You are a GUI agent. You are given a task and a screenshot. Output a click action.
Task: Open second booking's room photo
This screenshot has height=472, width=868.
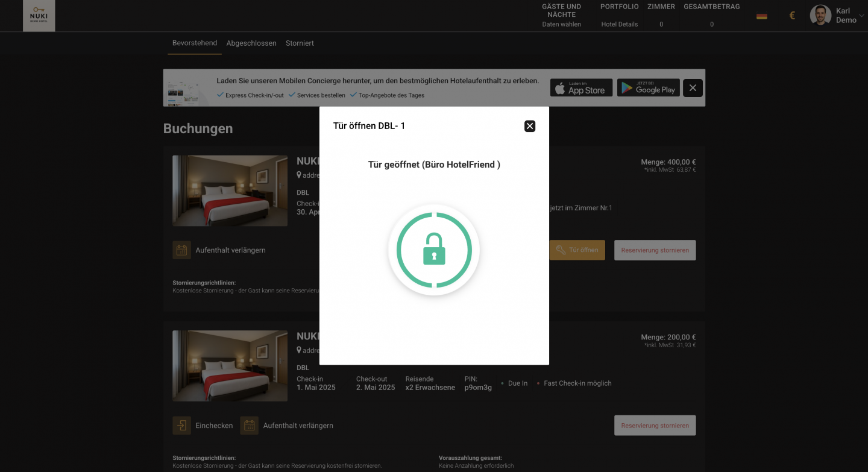click(x=230, y=366)
